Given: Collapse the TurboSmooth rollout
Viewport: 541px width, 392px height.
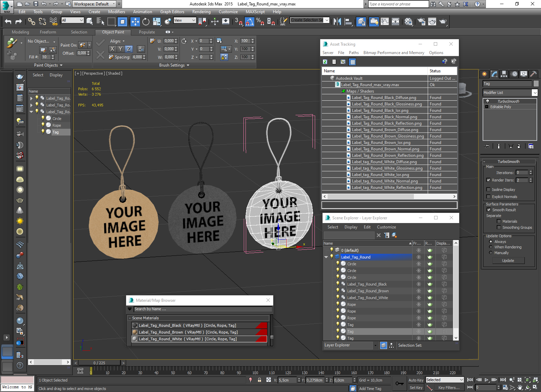Looking at the screenshot, I should click(508, 162).
